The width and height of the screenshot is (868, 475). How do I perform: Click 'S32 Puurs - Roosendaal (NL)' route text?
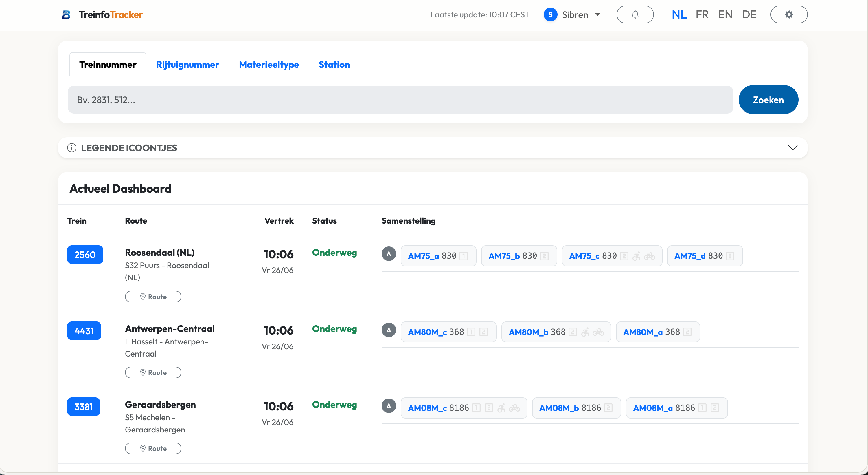tap(167, 272)
